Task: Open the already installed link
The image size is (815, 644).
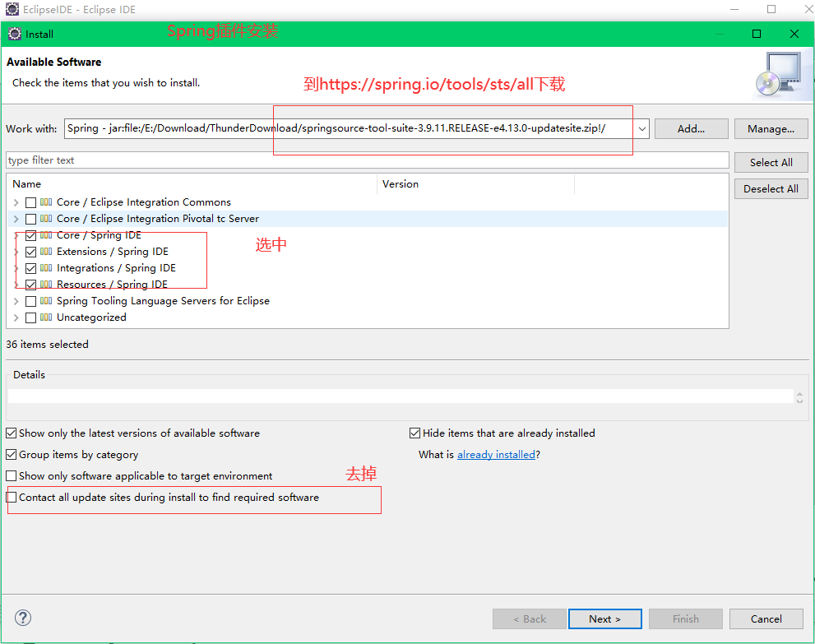Action: pyautogui.click(x=496, y=455)
